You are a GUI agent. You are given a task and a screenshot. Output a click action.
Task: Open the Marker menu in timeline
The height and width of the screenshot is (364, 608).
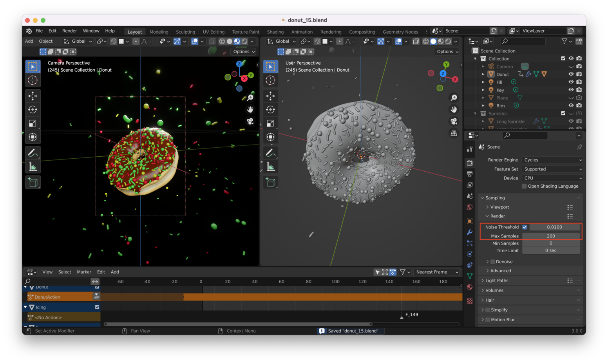tap(84, 272)
